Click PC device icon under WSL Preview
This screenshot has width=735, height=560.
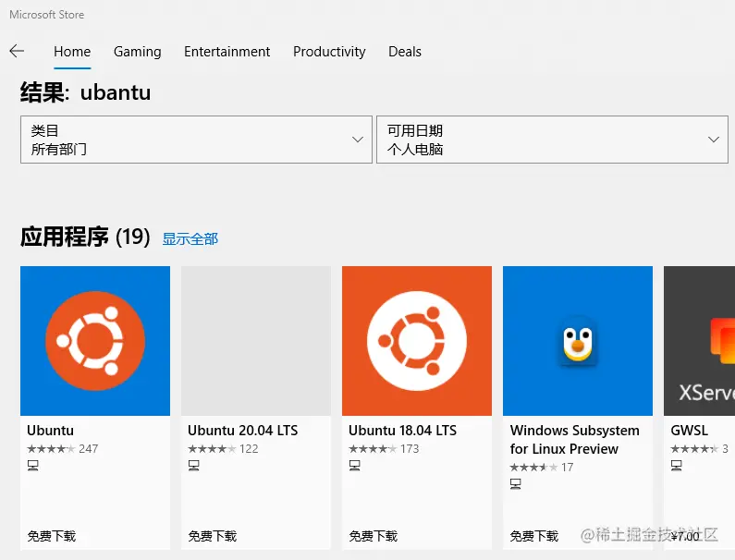click(516, 483)
